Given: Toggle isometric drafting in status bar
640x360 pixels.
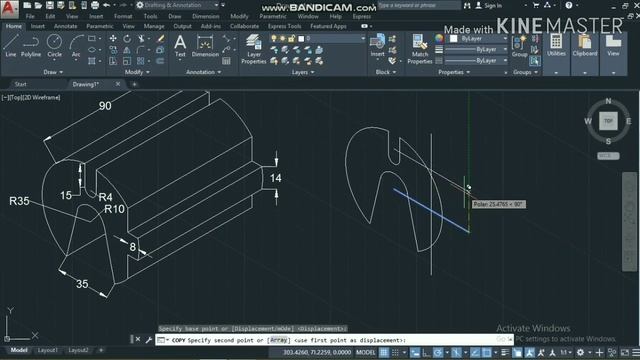Looking at the screenshot, I should pos(456,352).
